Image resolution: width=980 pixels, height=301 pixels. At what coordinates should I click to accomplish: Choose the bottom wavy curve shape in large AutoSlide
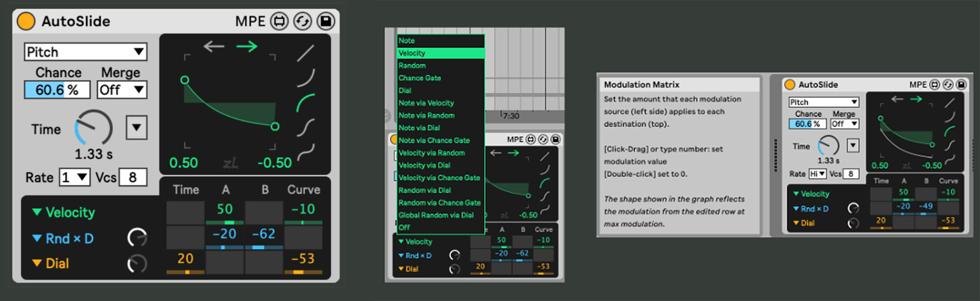point(305,152)
